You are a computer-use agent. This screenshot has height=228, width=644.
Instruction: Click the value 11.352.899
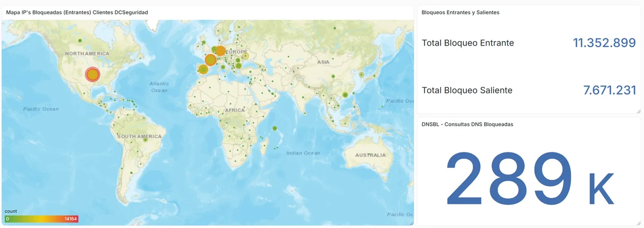(604, 43)
